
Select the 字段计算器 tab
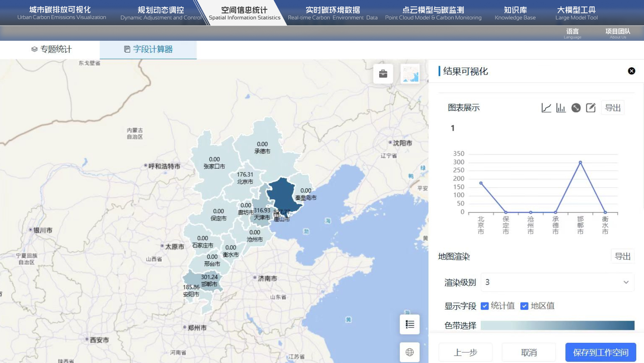click(148, 49)
